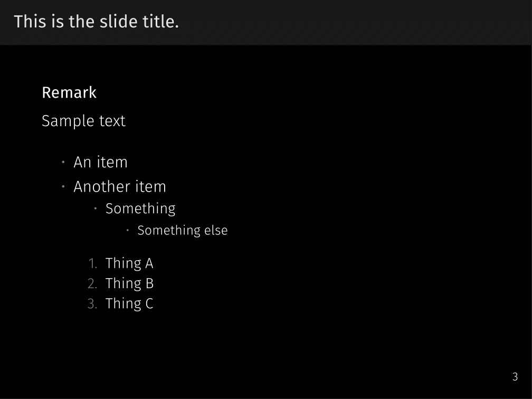Click the word "Sample" in body text

[x=61, y=121]
